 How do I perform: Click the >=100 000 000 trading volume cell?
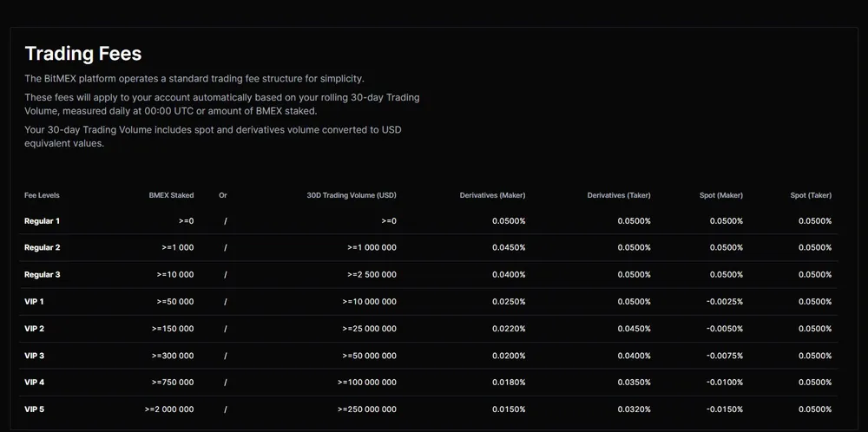pyautogui.click(x=367, y=383)
